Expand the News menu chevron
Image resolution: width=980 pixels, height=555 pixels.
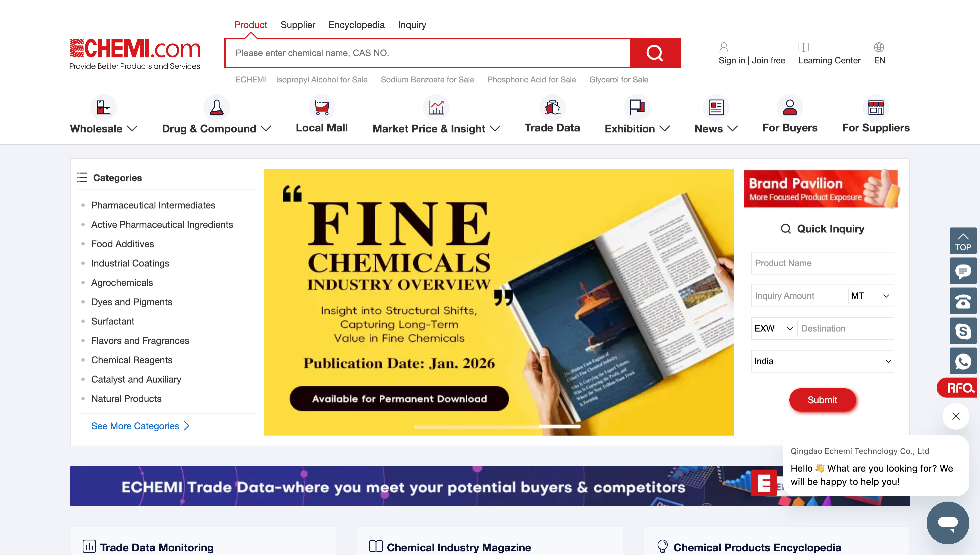pos(732,129)
